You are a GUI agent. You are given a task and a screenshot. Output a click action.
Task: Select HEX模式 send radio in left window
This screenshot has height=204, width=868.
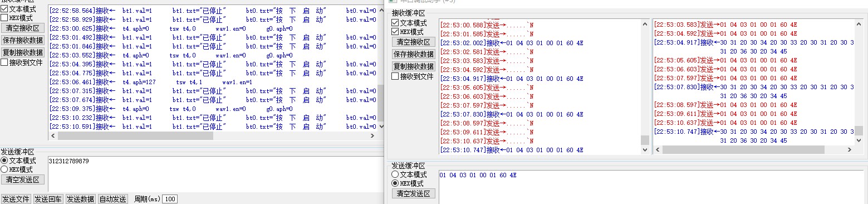[x=4, y=169]
